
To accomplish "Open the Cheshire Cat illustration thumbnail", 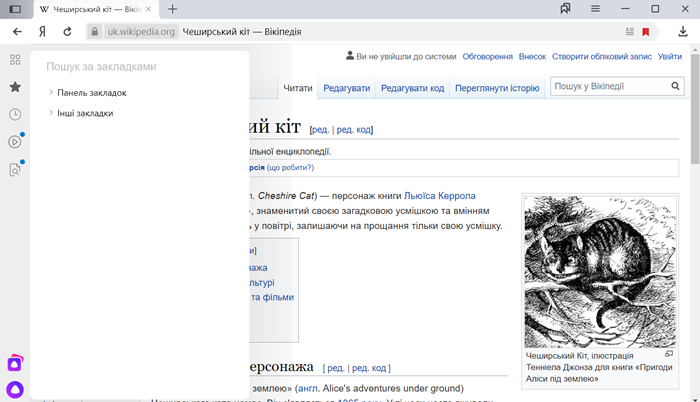I will click(600, 272).
